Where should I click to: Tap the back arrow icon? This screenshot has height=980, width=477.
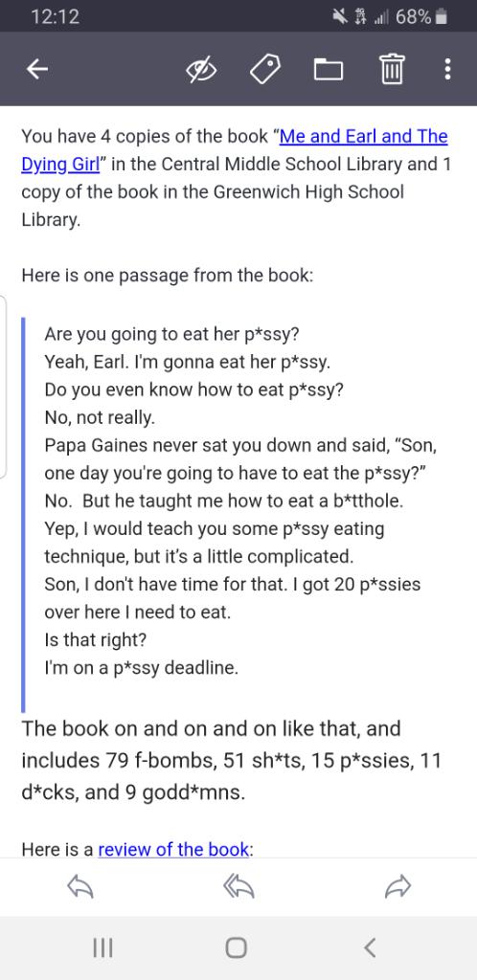[x=37, y=69]
